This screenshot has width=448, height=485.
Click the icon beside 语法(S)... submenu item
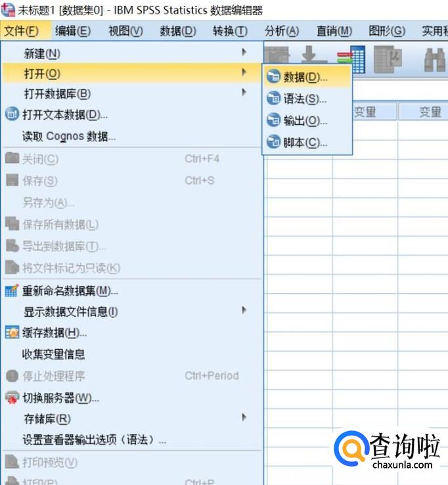pos(273,98)
